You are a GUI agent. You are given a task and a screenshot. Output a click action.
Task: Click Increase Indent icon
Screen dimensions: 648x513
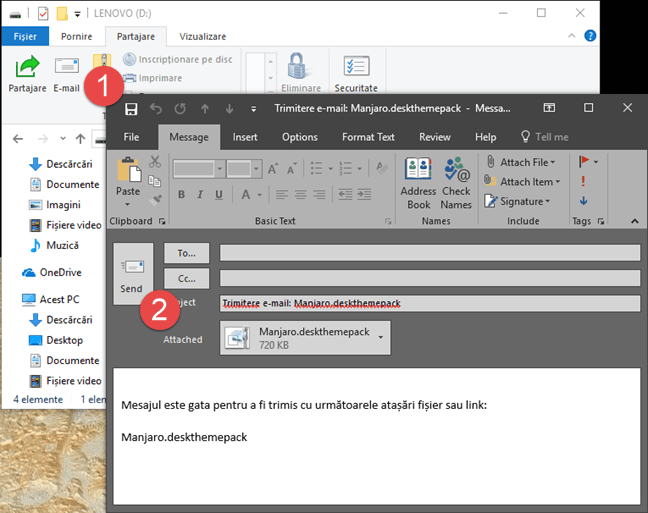(x=364, y=194)
